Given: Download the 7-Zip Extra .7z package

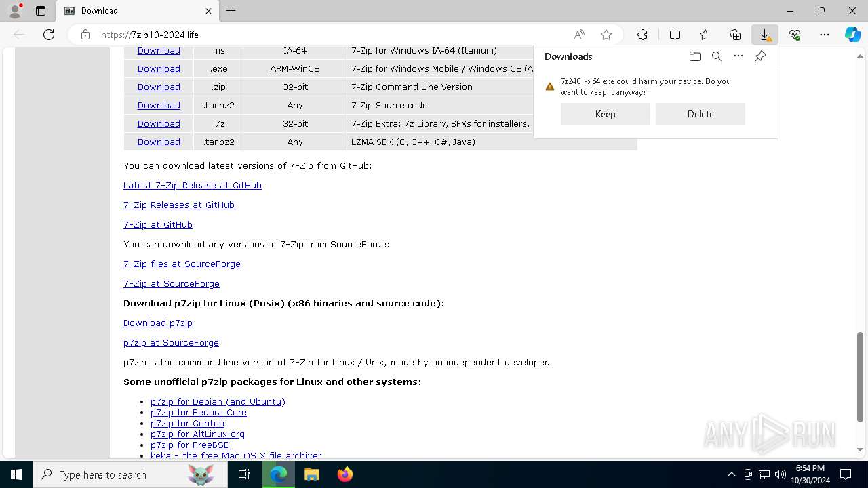Looking at the screenshot, I should [x=159, y=124].
